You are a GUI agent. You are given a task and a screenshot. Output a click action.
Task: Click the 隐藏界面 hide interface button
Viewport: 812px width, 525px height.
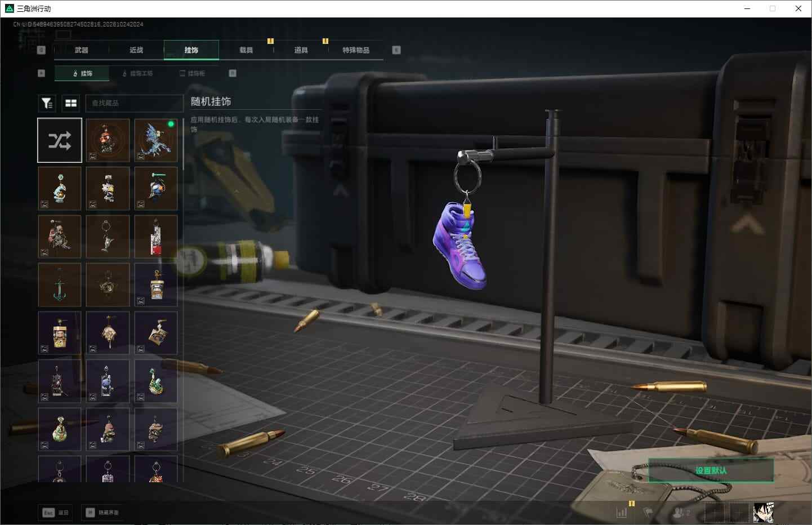click(102, 513)
